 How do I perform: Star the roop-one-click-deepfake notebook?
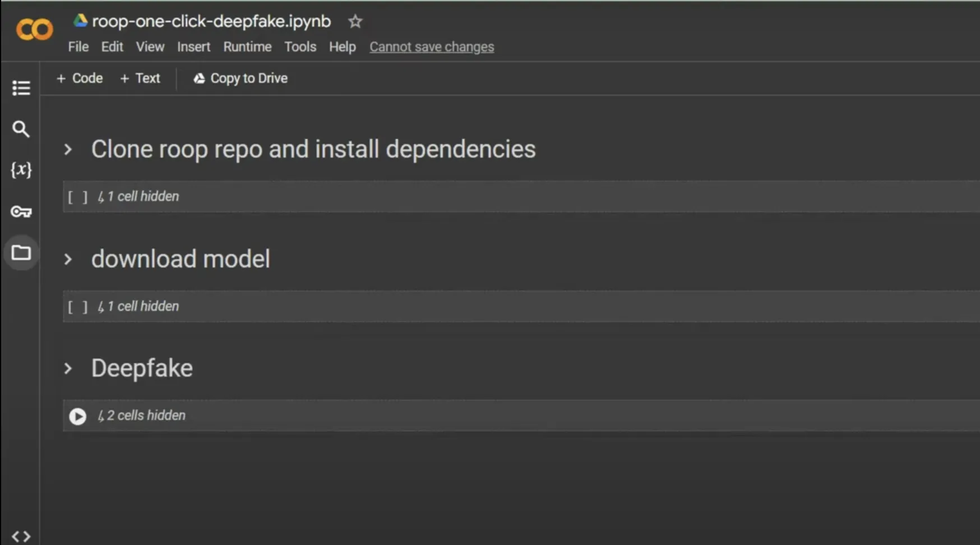(355, 21)
